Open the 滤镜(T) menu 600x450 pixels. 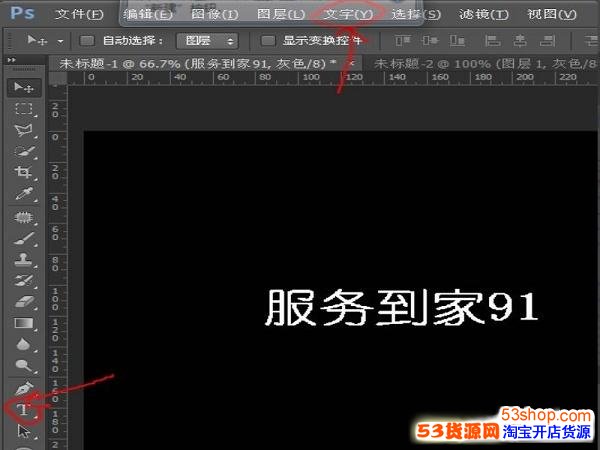pyautogui.click(x=484, y=15)
